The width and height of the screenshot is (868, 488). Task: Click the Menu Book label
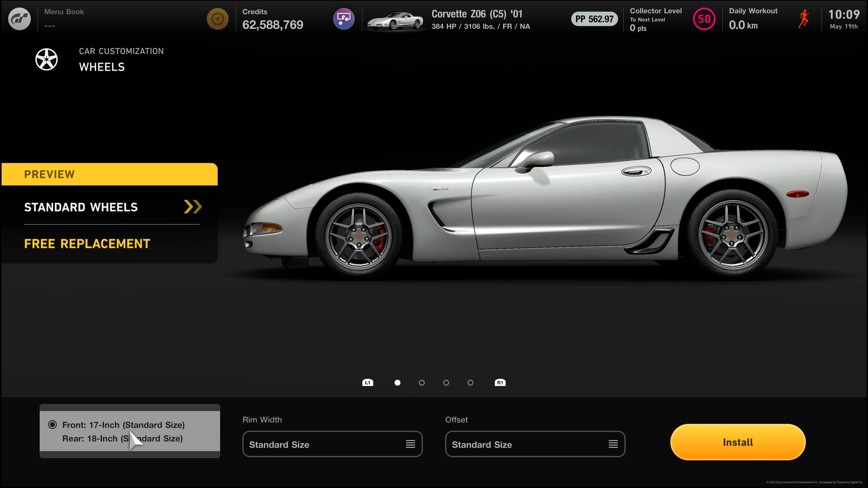tap(64, 12)
